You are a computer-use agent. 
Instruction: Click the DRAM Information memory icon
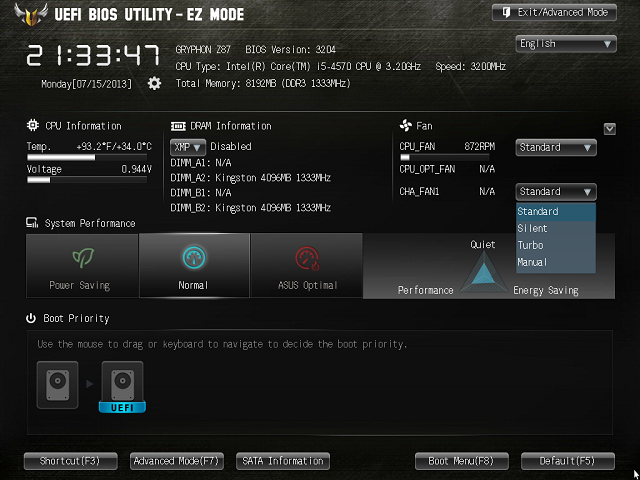(x=178, y=127)
